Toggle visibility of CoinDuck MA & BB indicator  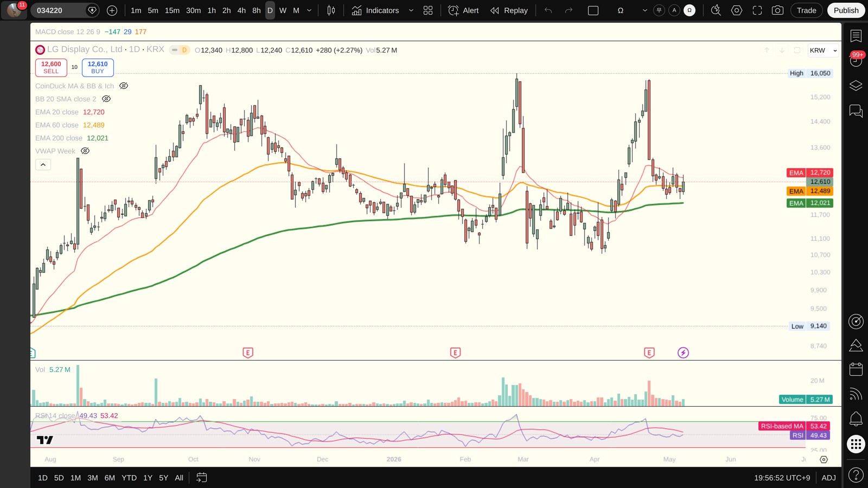tap(124, 86)
